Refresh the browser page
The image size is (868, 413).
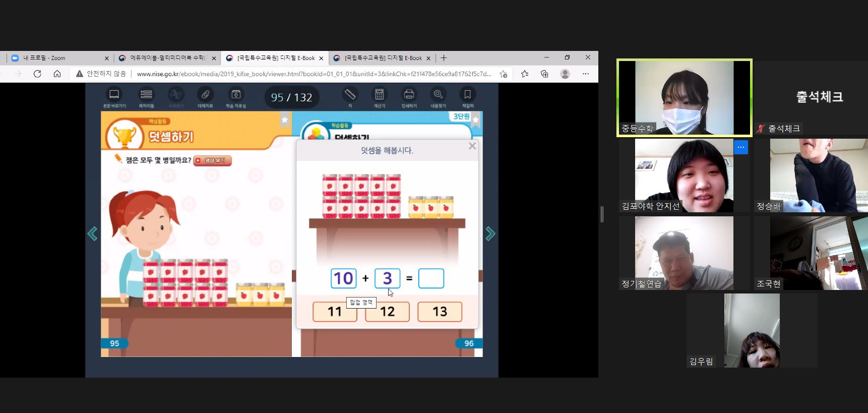[37, 74]
